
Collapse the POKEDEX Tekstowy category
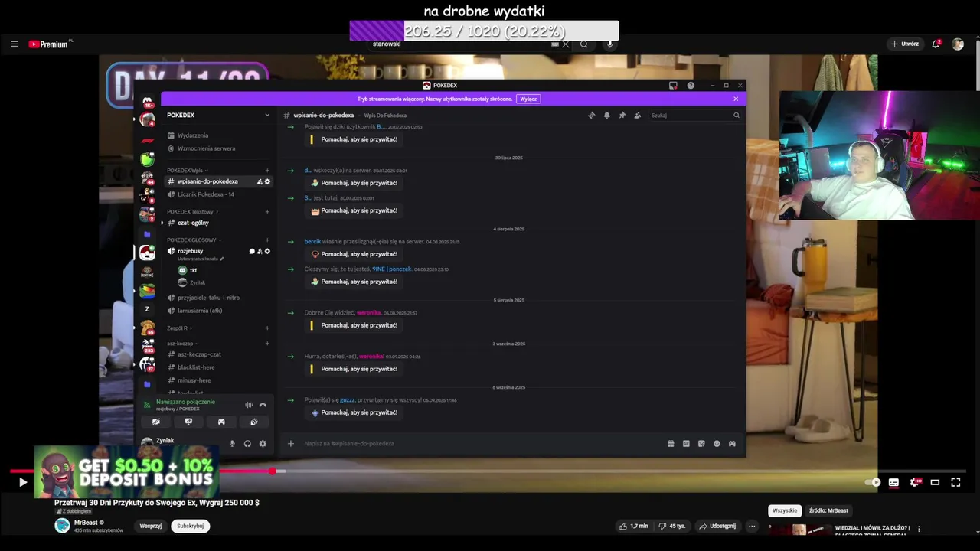coord(193,212)
